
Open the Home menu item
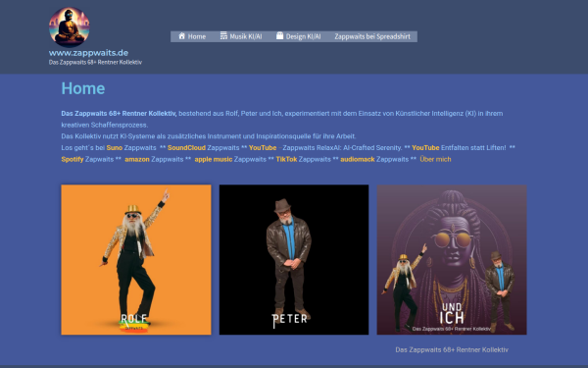(x=192, y=36)
